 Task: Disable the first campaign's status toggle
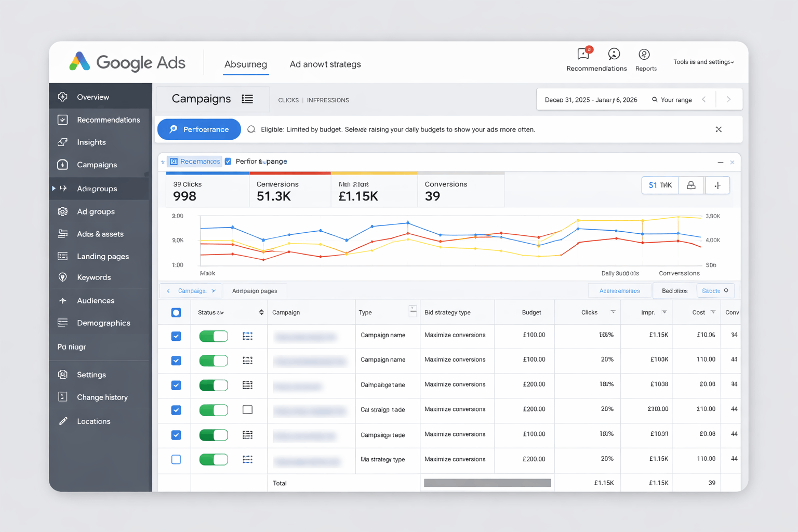[x=214, y=336]
